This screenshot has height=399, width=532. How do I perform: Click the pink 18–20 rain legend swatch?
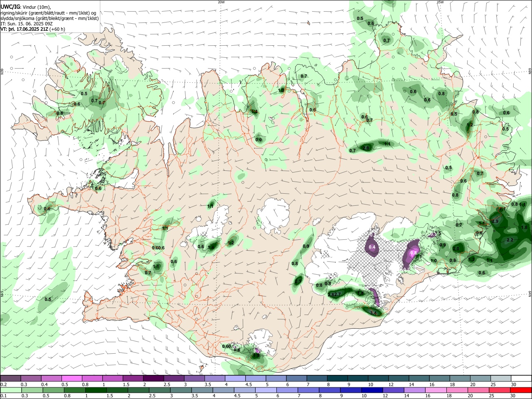point(457,390)
